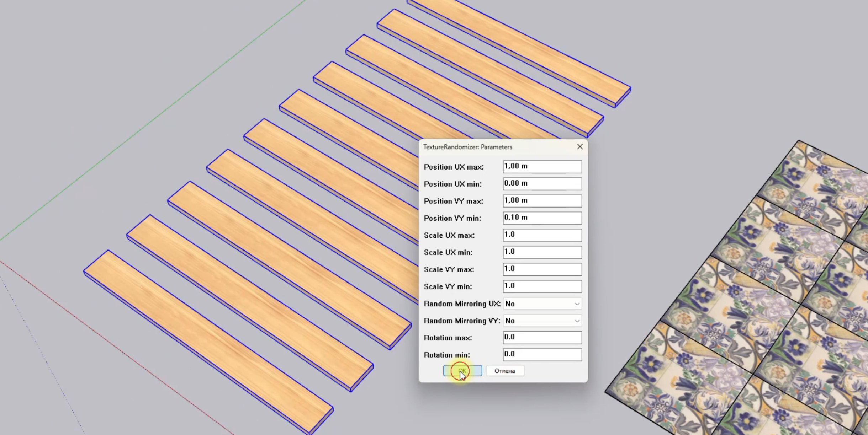Click the Position VY min field
This screenshot has width=868, height=435.
[542, 218]
